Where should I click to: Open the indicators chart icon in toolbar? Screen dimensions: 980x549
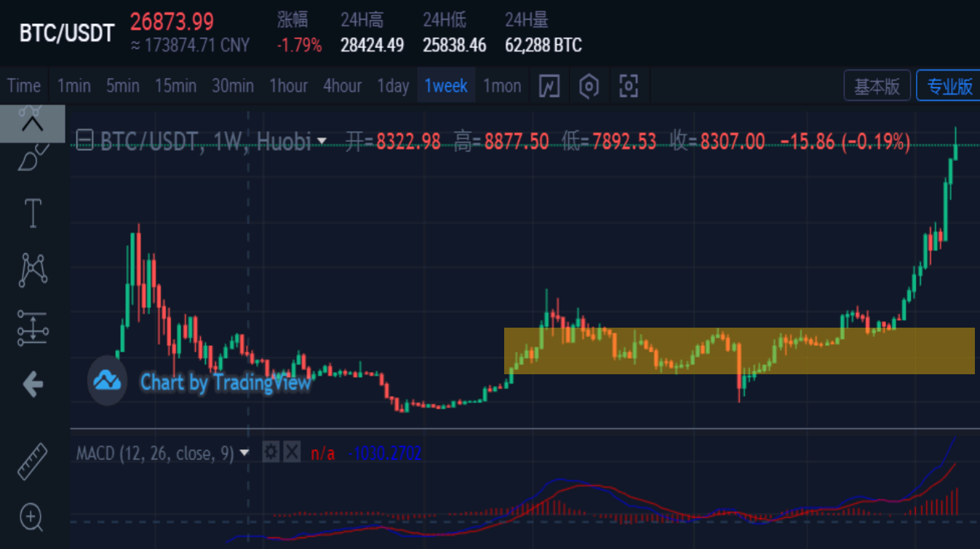(x=549, y=86)
